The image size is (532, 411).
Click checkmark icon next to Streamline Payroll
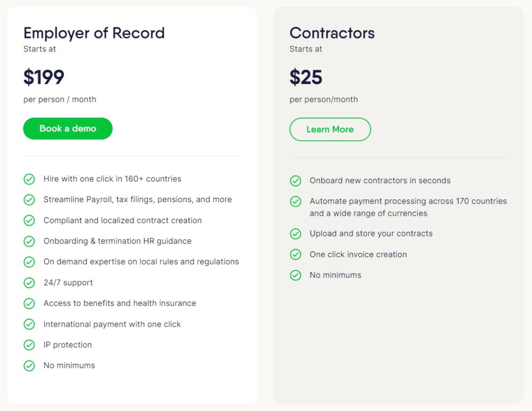[29, 200]
